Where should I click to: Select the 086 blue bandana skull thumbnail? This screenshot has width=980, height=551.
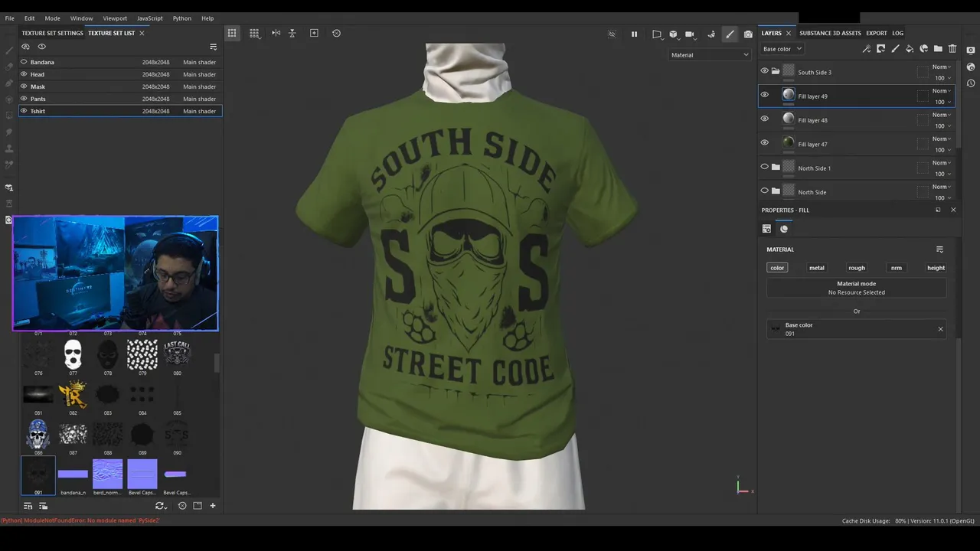tap(38, 434)
